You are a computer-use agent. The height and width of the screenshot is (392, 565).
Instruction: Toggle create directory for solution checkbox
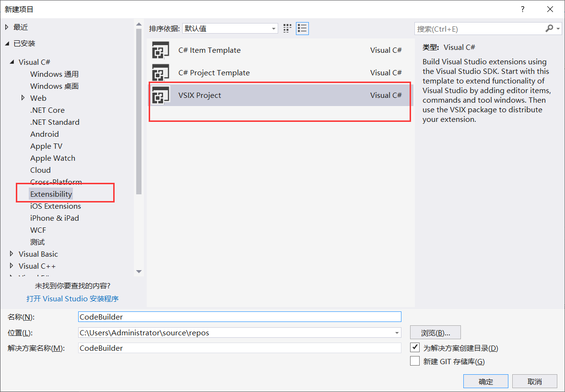415,348
